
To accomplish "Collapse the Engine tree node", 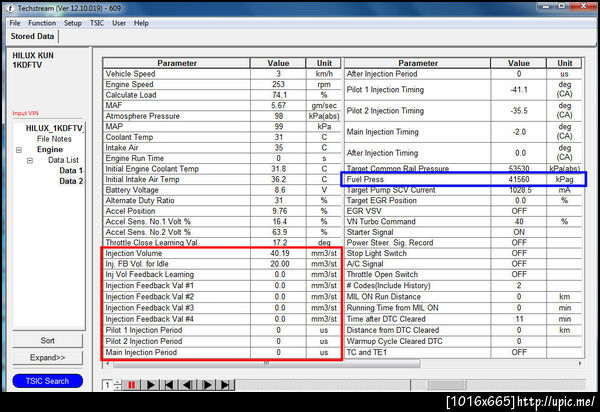I will click(x=19, y=150).
